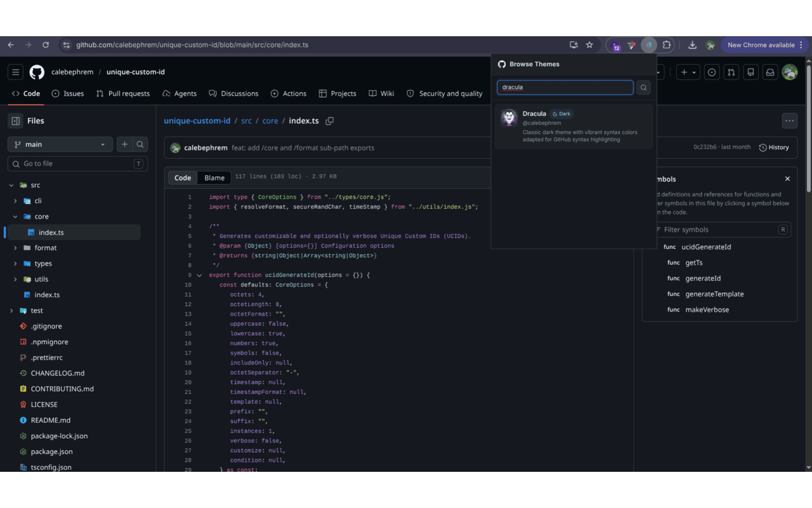Expand the format folder
This screenshot has width=812, height=508.
coord(15,248)
